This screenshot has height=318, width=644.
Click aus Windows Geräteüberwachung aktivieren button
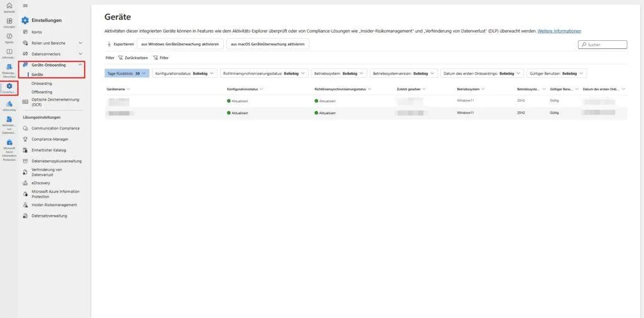click(180, 45)
